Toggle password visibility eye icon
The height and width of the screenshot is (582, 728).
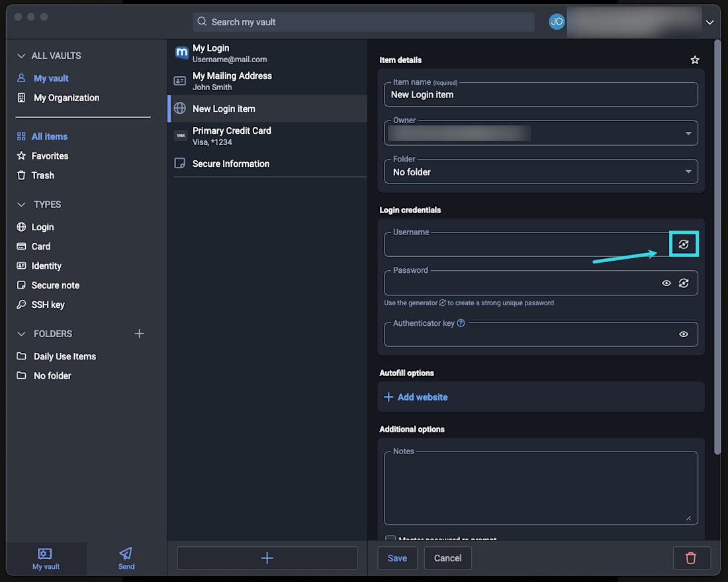coord(666,283)
